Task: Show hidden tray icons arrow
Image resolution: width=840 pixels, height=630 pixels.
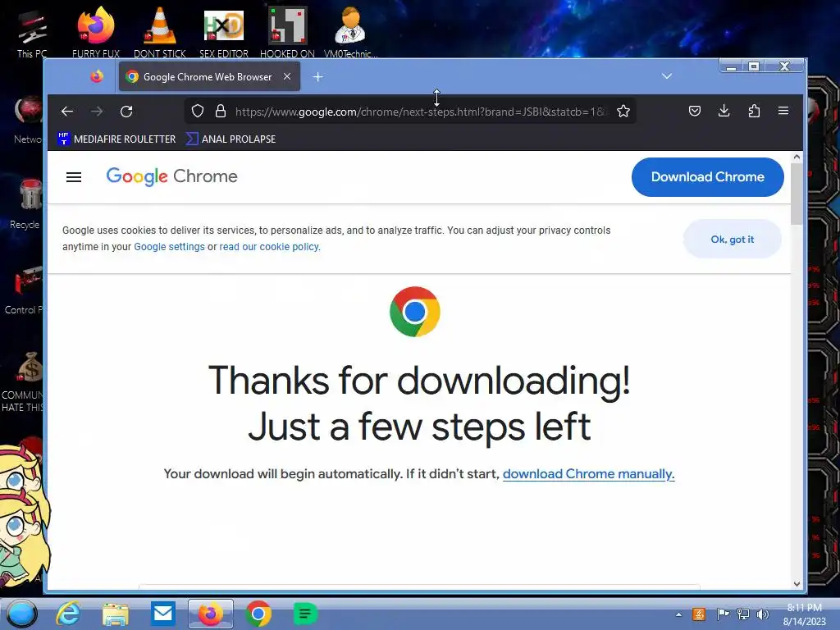Action: point(678,614)
